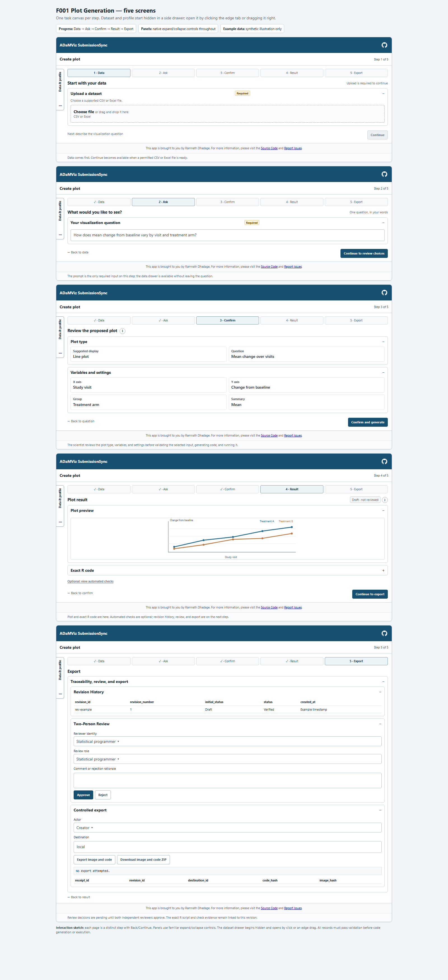Viewport: 448px width, 980px height.
Task: Click the rev-example cell in Revision History
Action: (83, 710)
